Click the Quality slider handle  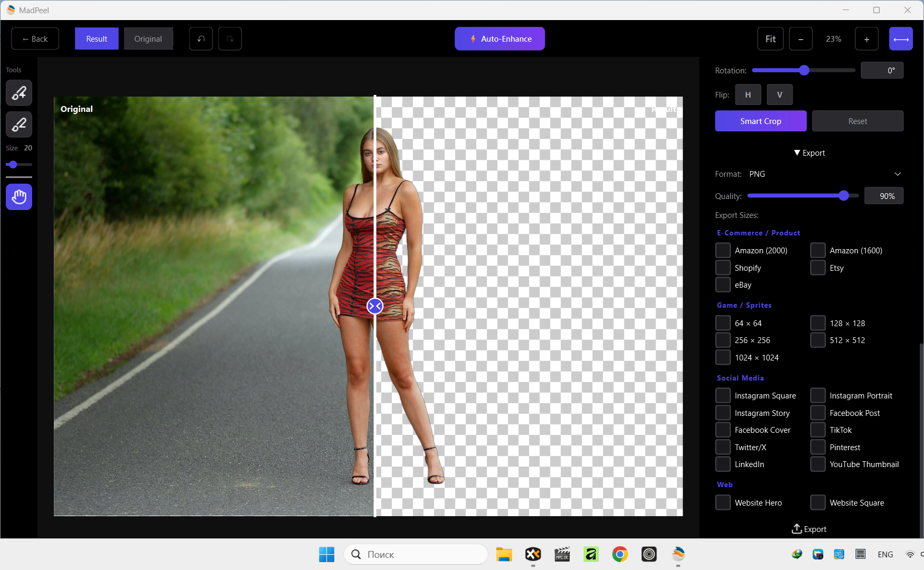[844, 196]
